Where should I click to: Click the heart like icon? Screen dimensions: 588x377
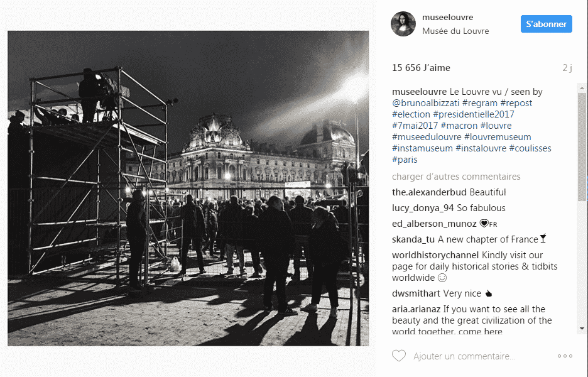(399, 356)
